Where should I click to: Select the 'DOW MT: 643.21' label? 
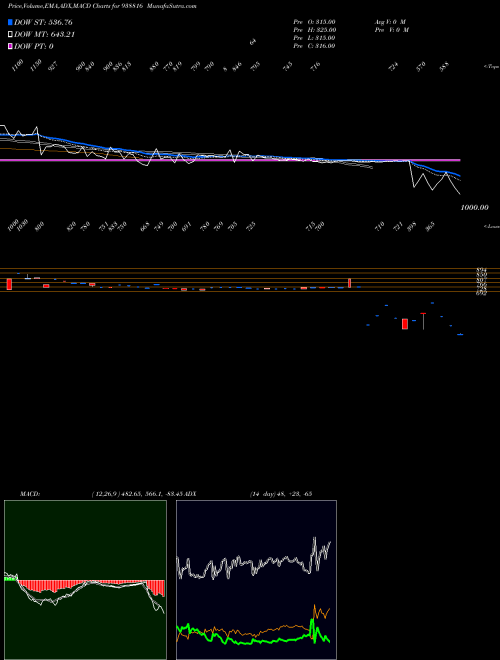click(44, 35)
